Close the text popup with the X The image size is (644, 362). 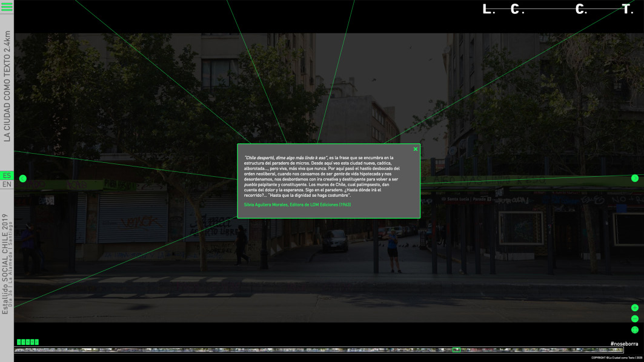pos(416,149)
